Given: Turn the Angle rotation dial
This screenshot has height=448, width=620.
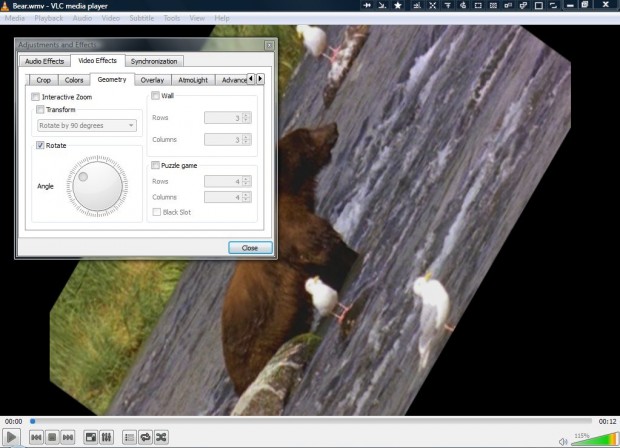Looking at the screenshot, I should (x=97, y=186).
